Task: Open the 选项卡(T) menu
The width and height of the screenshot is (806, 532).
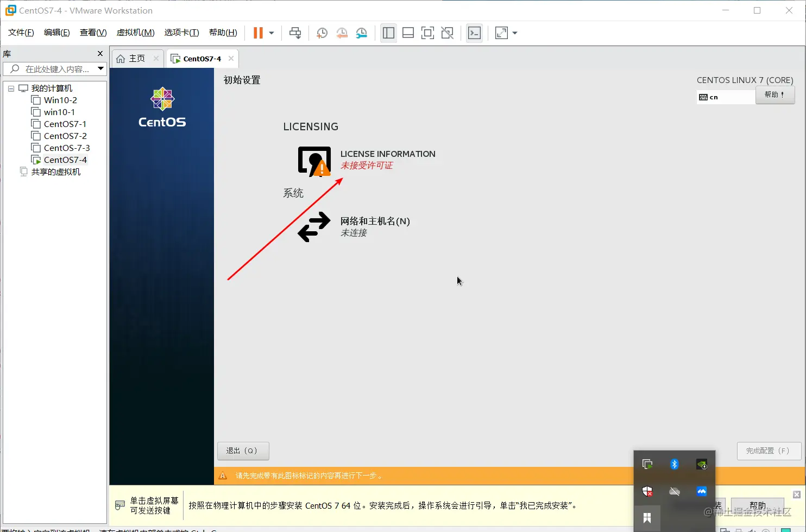Action: click(x=182, y=33)
